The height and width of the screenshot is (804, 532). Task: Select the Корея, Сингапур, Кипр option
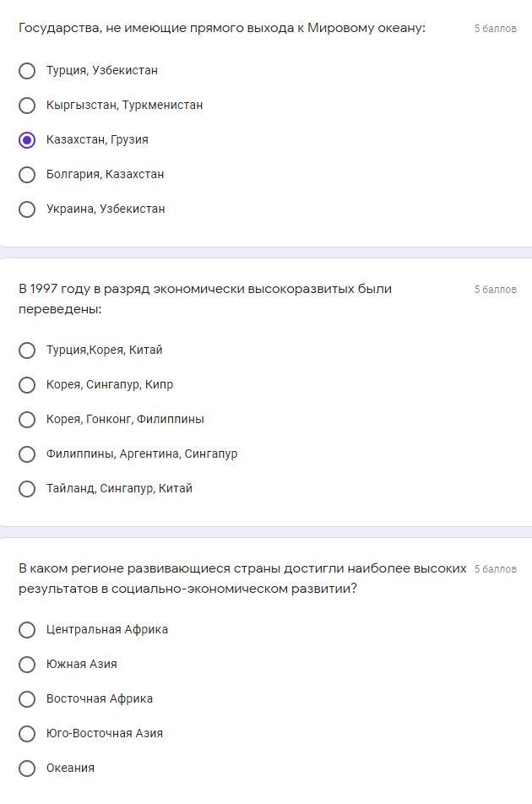click(x=27, y=385)
